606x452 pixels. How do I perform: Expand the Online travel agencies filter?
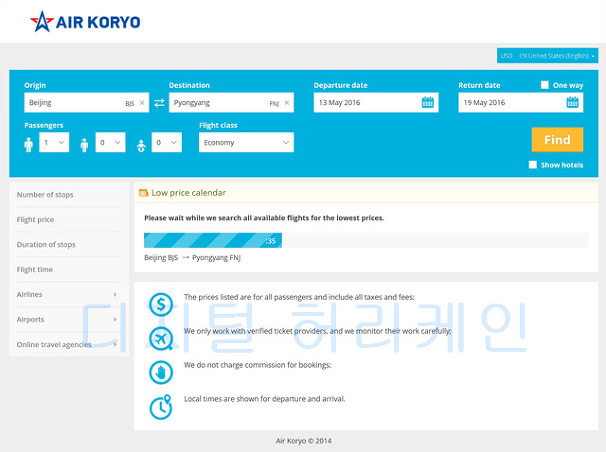[67, 344]
